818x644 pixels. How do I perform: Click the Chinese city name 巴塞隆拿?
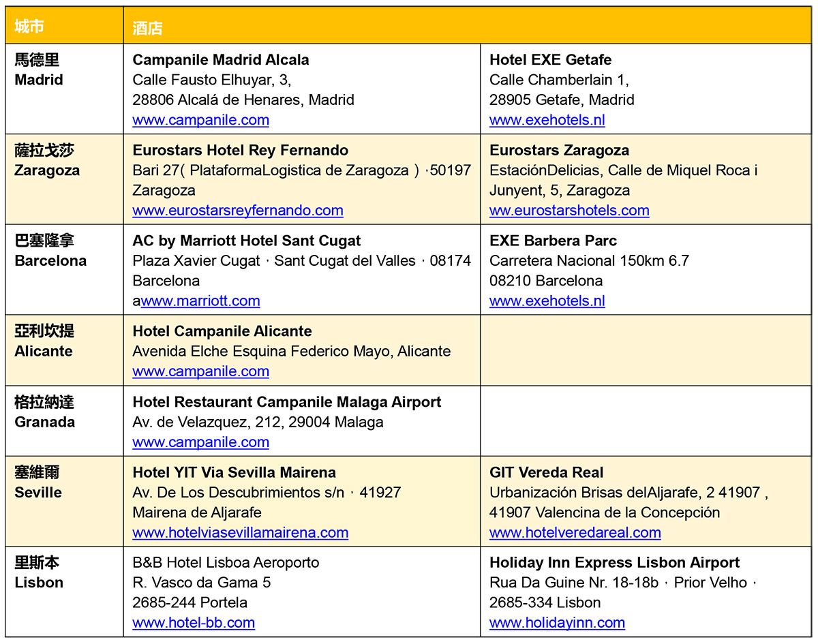(44, 241)
